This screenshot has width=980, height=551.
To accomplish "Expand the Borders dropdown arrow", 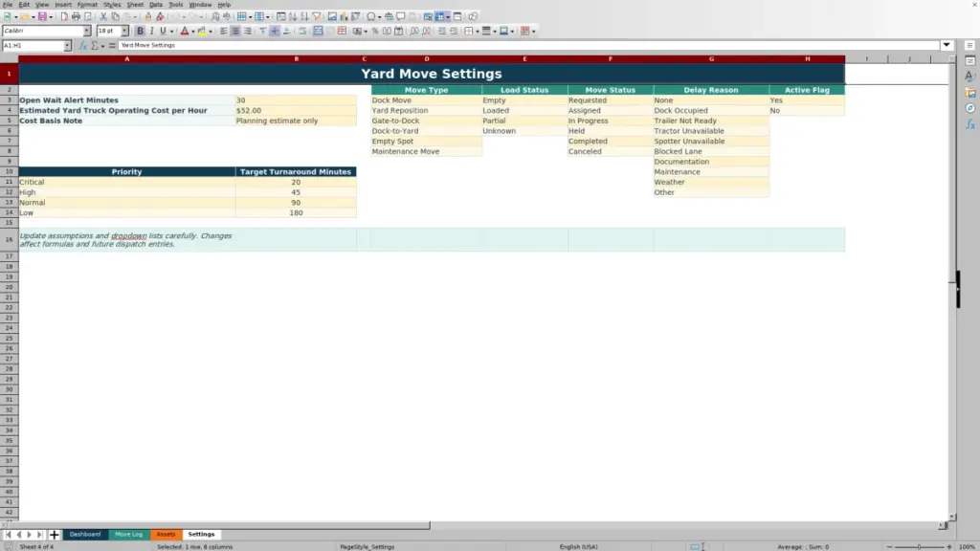I will (478, 32).
